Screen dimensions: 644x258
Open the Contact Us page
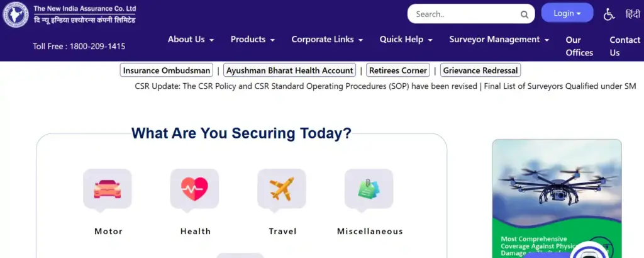click(625, 46)
